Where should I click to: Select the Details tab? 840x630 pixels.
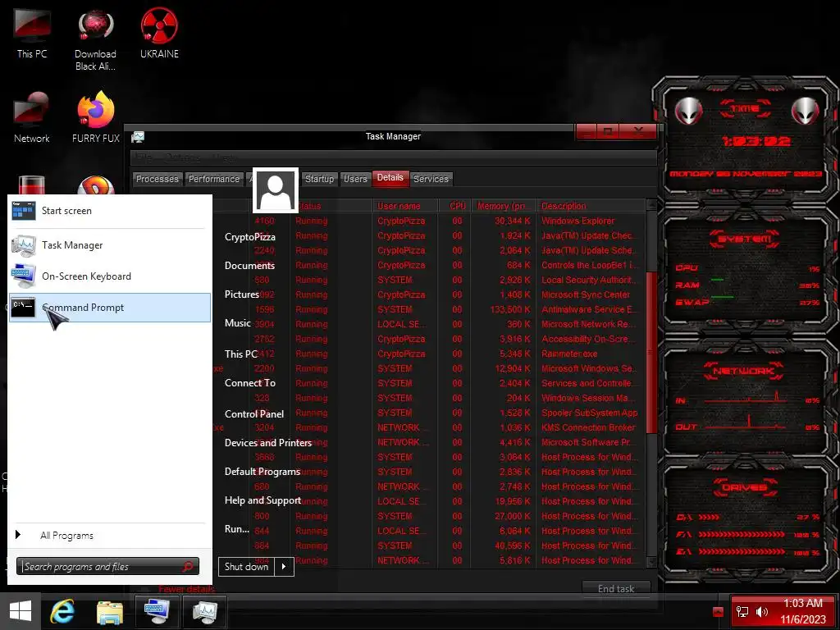pos(390,178)
